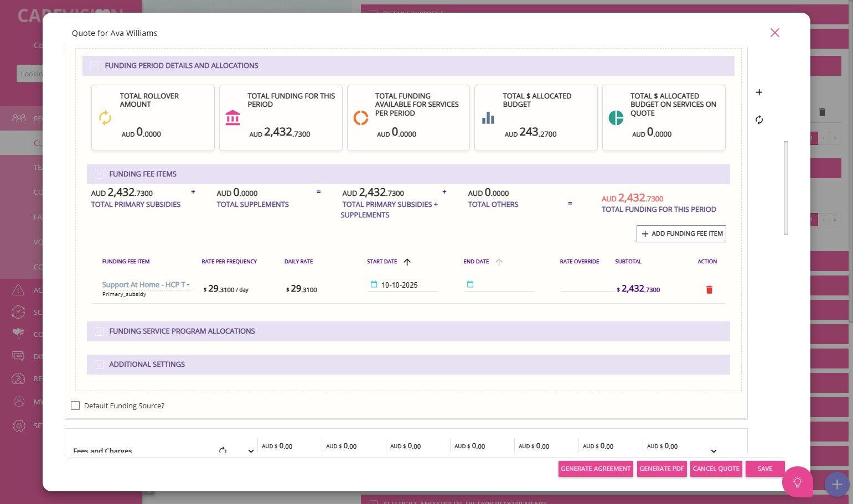Sort by Start Date arrow icon

coord(407,262)
